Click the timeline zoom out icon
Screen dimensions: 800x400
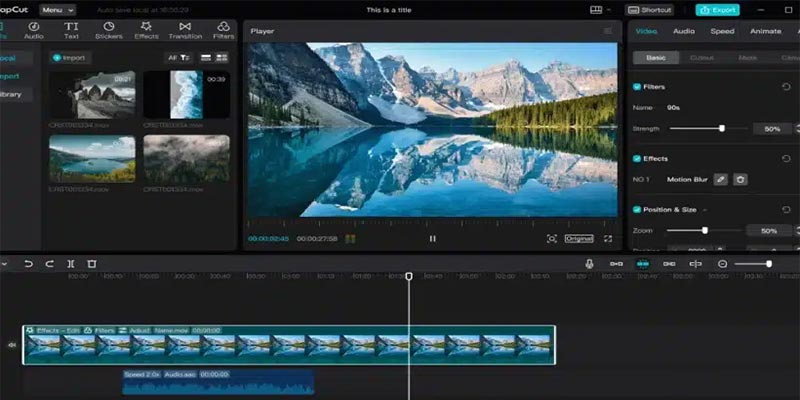[x=722, y=264]
